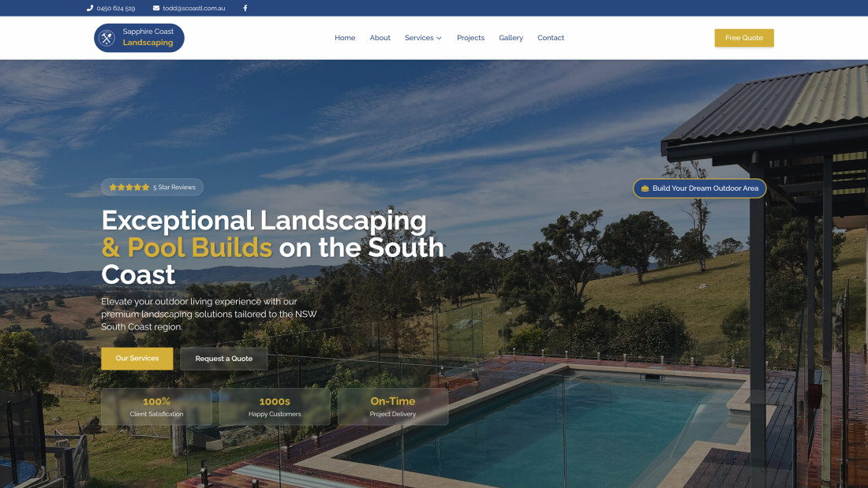The width and height of the screenshot is (868, 488).
Task: Click the 100% Client Satisfaction card
Action: pos(157,407)
